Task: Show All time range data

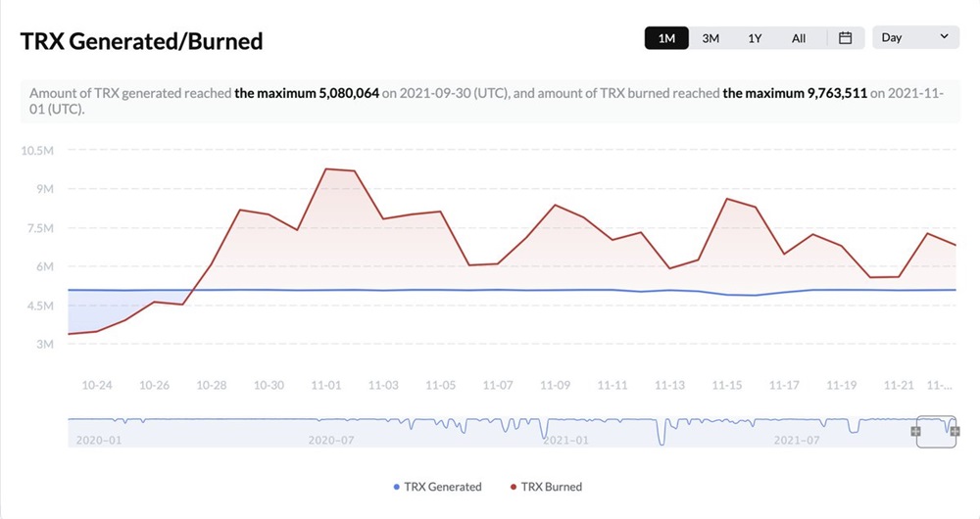Action: pyautogui.click(x=799, y=38)
